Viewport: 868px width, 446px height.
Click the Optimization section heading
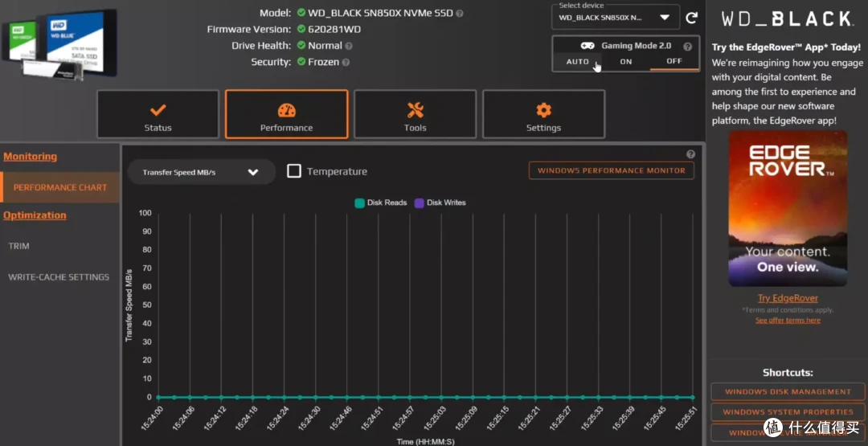35,215
